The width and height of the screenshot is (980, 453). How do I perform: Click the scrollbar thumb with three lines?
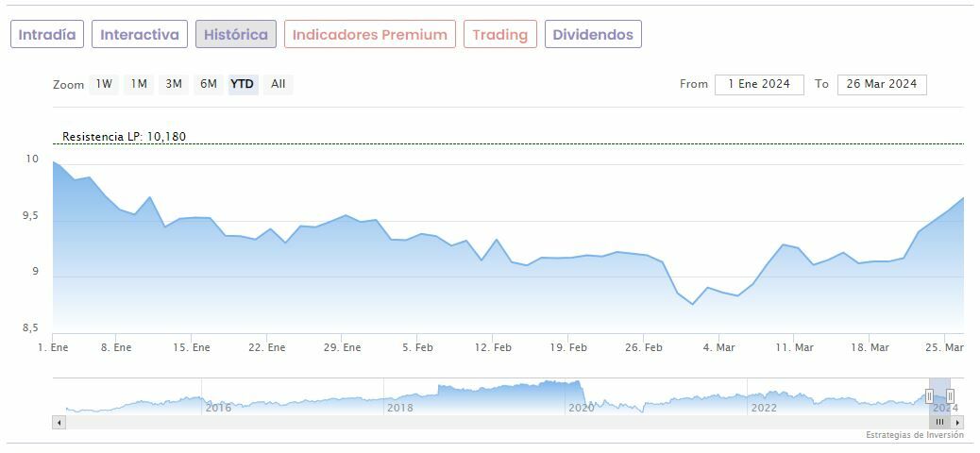(x=940, y=423)
